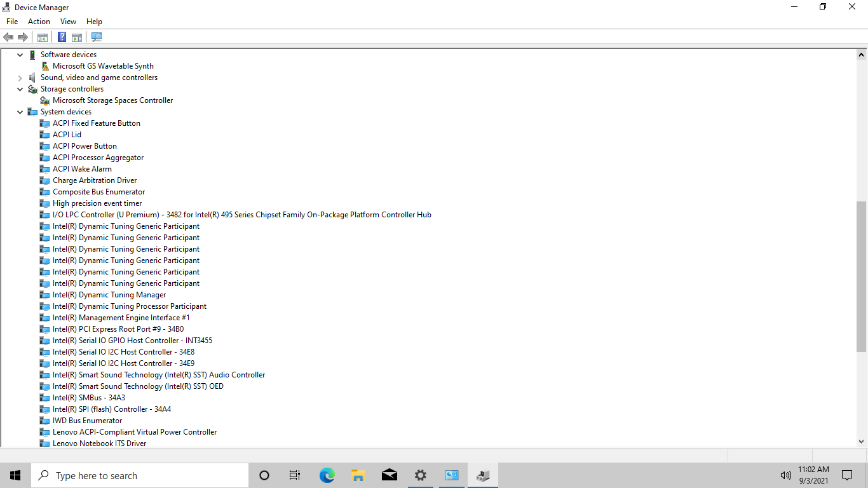868x488 pixels.
Task: Click the icon next to Intel(R) Dynamic Tuning Manager
Action: coord(45,295)
